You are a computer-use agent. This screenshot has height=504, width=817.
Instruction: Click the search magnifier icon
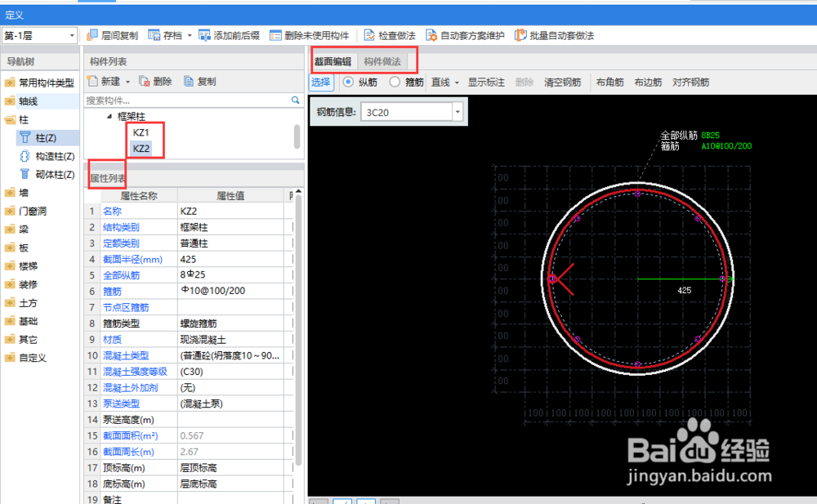point(296,100)
